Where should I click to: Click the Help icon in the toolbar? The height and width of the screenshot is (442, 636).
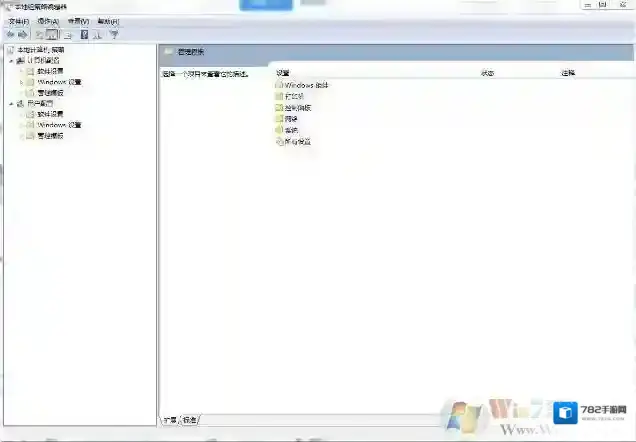click(x=84, y=34)
